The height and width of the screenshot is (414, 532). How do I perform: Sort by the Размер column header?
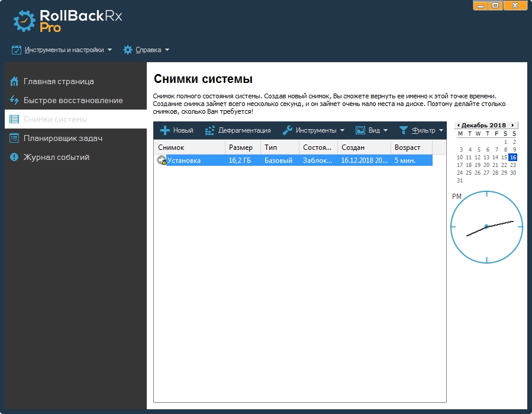pyautogui.click(x=241, y=147)
